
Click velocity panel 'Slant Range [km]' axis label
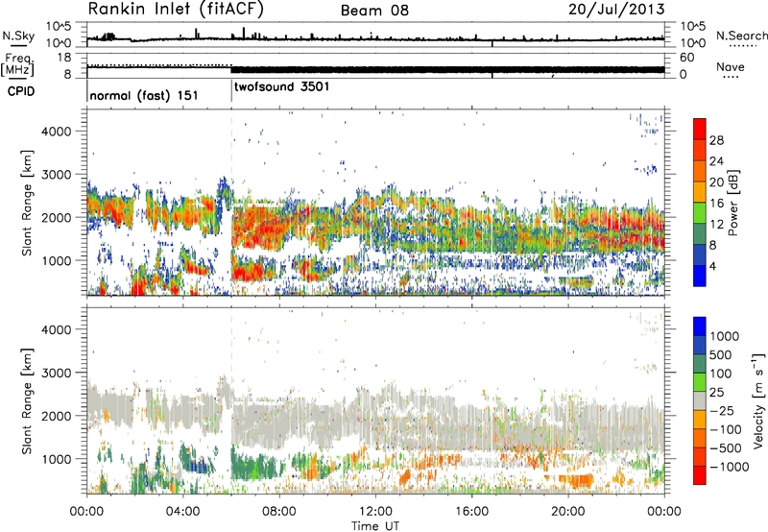point(27,400)
